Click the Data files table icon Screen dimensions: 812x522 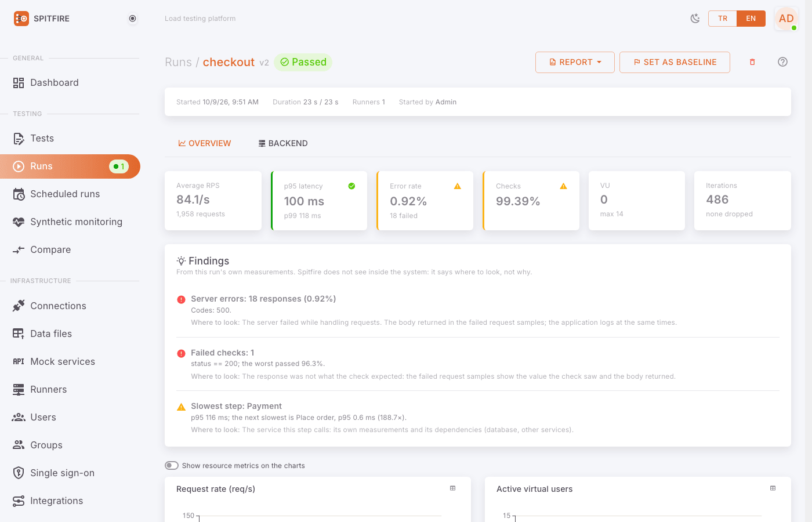coord(19,333)
